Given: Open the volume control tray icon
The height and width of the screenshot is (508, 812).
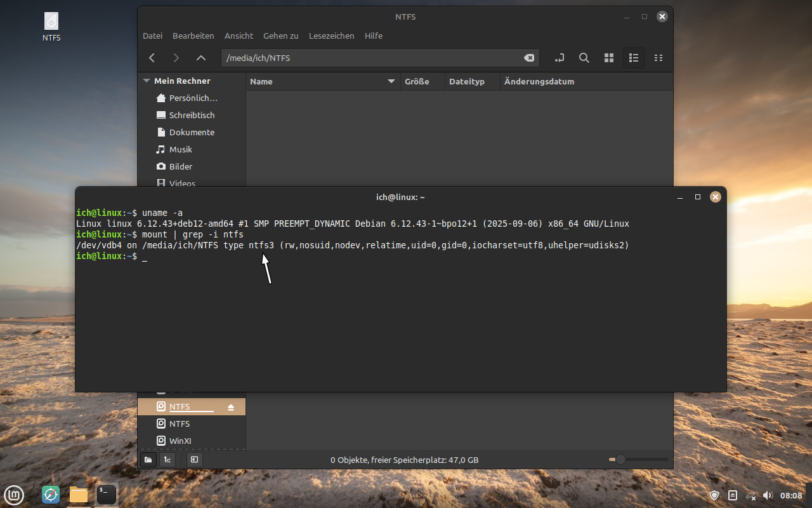Looking at the screenshot, I should coord(768,495).
